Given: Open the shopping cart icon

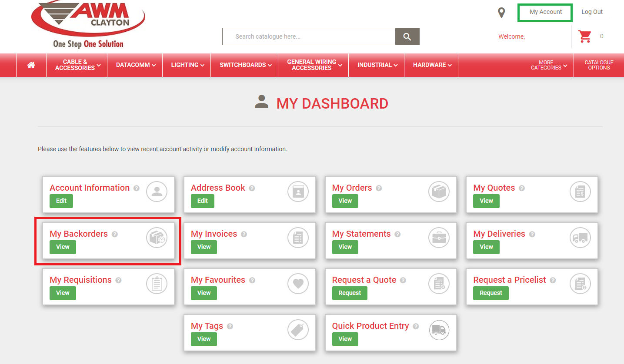Looking at the screenshot, I should 585,36.
